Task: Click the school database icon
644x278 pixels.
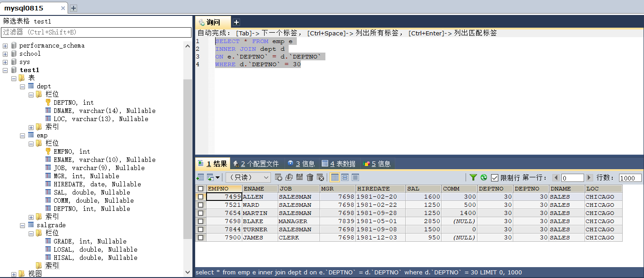Action: [14, 54]
